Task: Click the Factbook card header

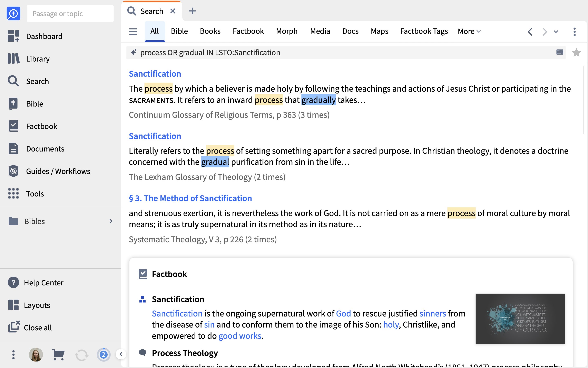Action: 169,274
